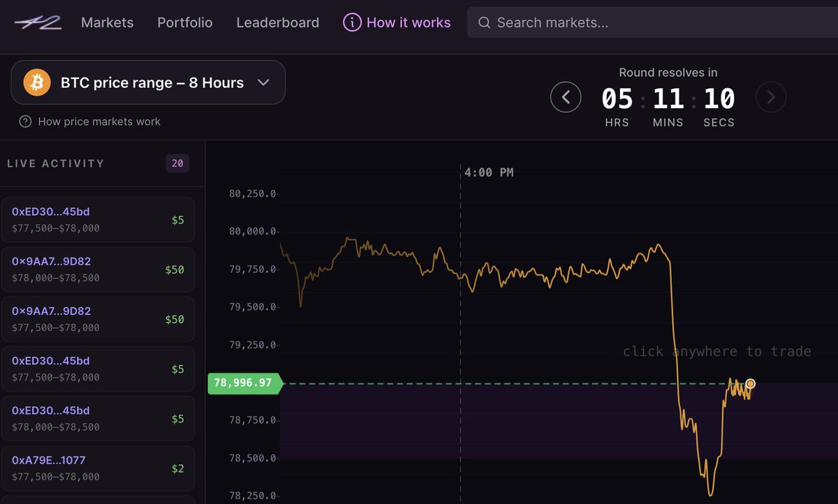Screen dimensions: 838x504
Task: Click the $50 amount in $78,000–$78,500 row
Action: tap(175, 269)
